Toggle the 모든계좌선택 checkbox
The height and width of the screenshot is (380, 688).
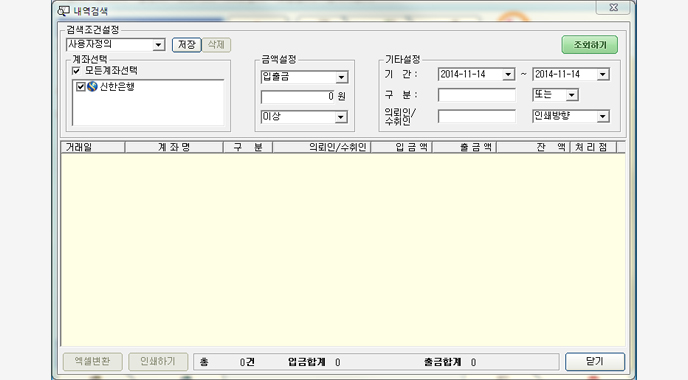76,71
